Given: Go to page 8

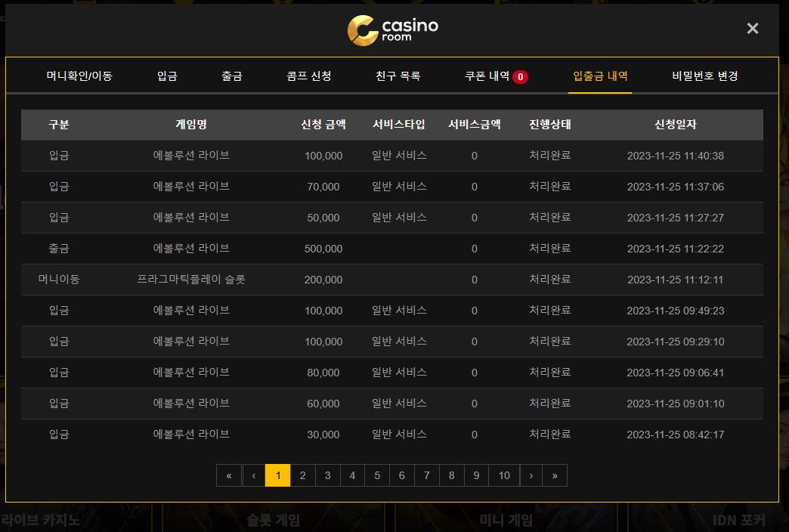Looking at the screenshot, I should 451,475.
